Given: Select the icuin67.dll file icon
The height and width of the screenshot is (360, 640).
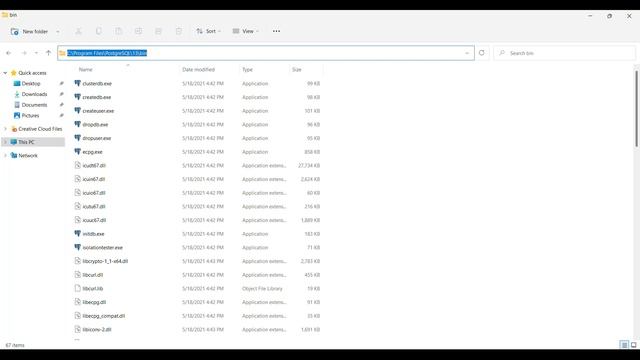Looking at the screenshot, I should pos(78,179).
